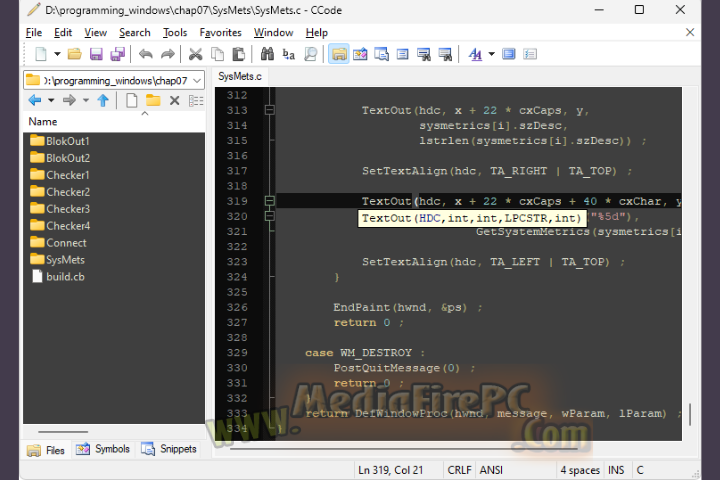
Task: Click the ANSI encoding indicator
Action: click(x=491, y=470)
